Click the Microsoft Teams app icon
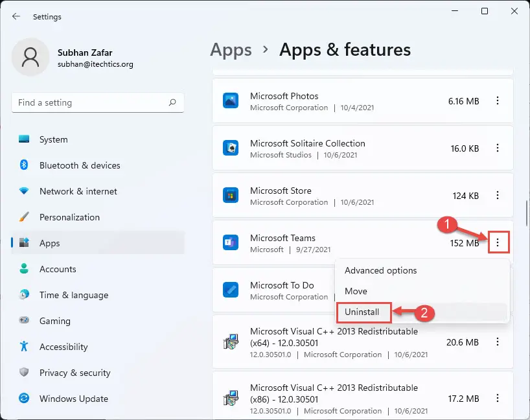Image resolution: width=530 pixels, height=420 pixels. click(x=231, y=243)
